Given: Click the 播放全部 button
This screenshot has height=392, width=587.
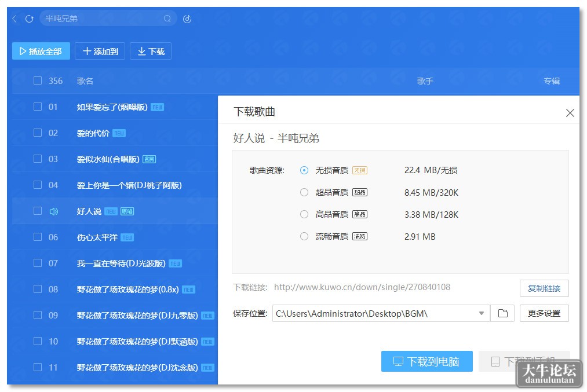Looking at the screenshot, I should click(x=41, y=52).
